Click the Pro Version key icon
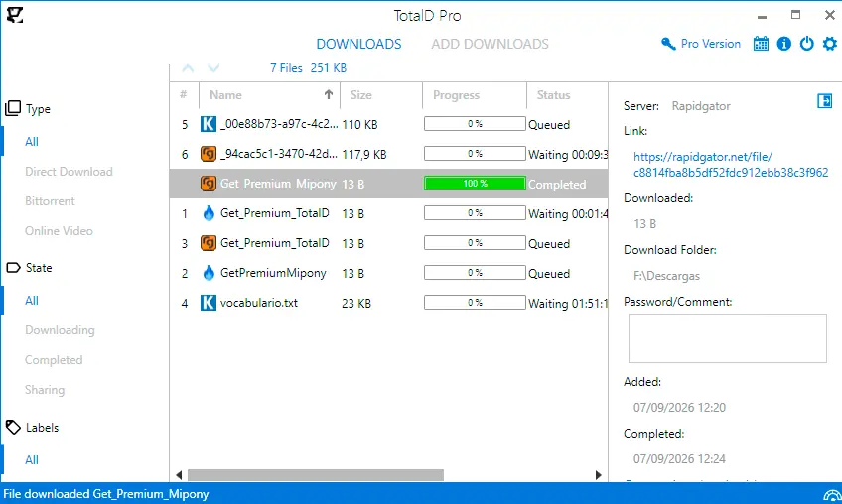Screen dimensions: 842x504 (668, 44)
